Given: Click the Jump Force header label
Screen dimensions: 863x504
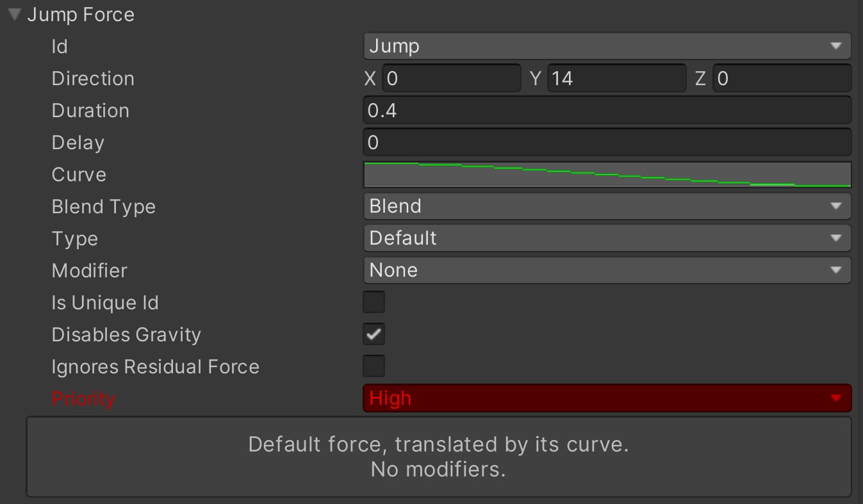Looking at the screenshot, I should pos(81,15).
